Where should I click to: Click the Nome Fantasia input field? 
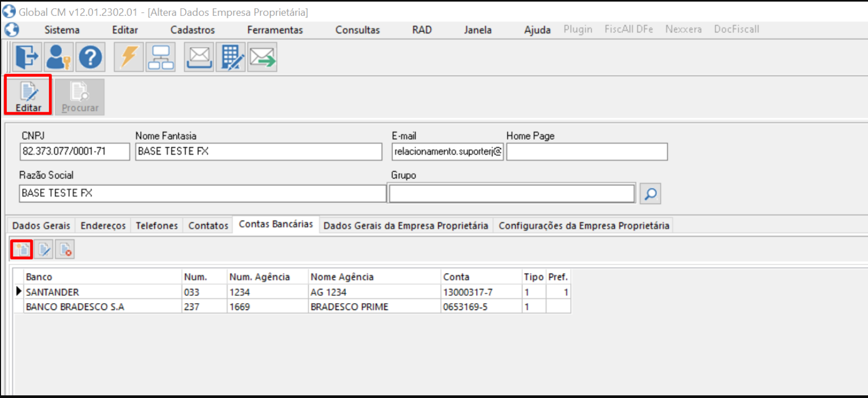point(258,152)
